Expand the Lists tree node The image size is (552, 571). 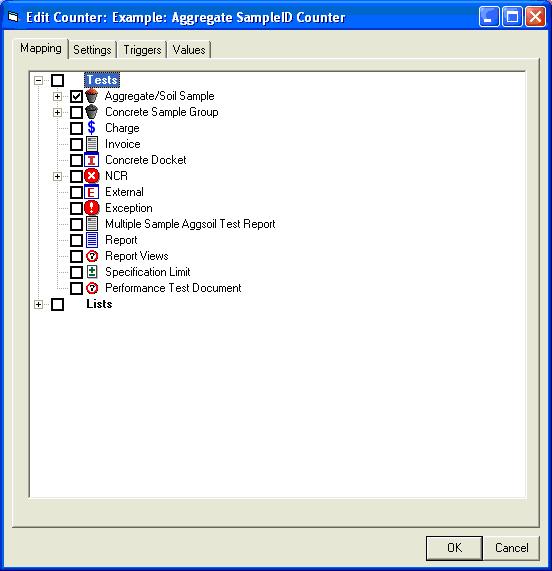38,304
